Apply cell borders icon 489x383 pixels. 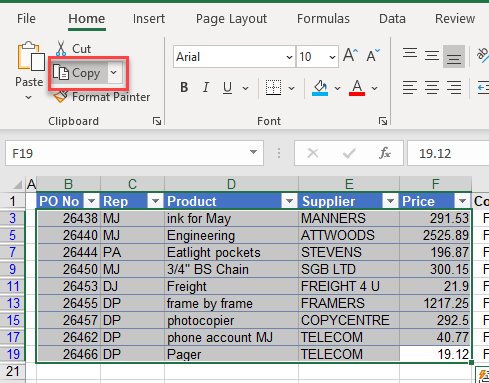click(273, 88)
